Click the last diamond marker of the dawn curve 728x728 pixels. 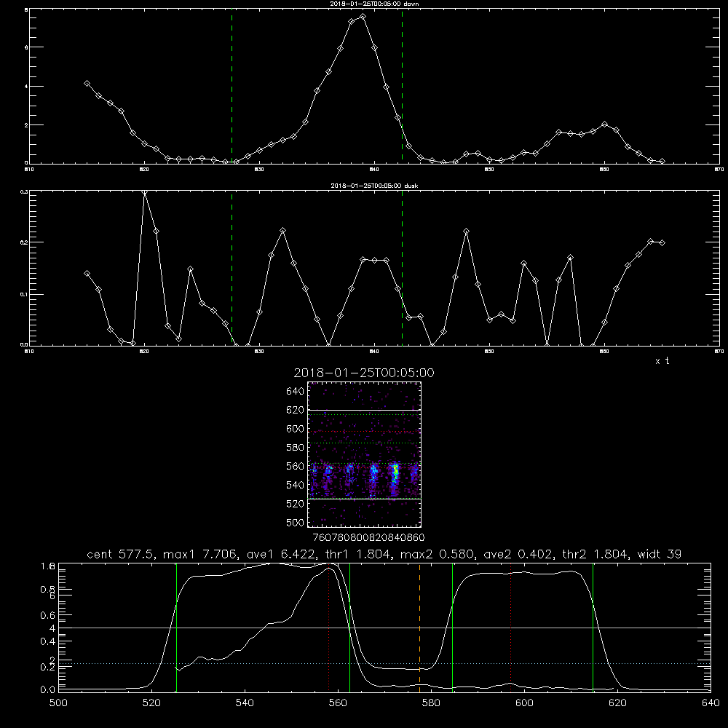[662, 161]
